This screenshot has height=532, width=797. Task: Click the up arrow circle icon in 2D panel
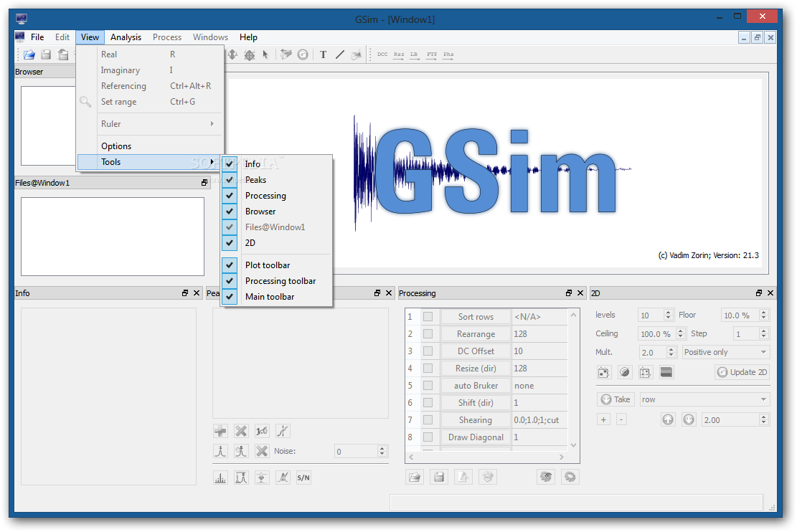pyautogui.click(x=668, y=419)
